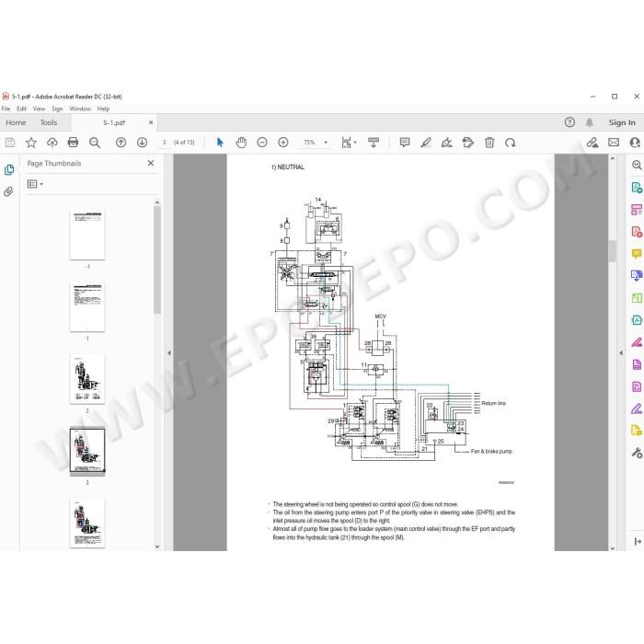
Task: Click document scrollbar down arrow
Action: coord(613,547)
